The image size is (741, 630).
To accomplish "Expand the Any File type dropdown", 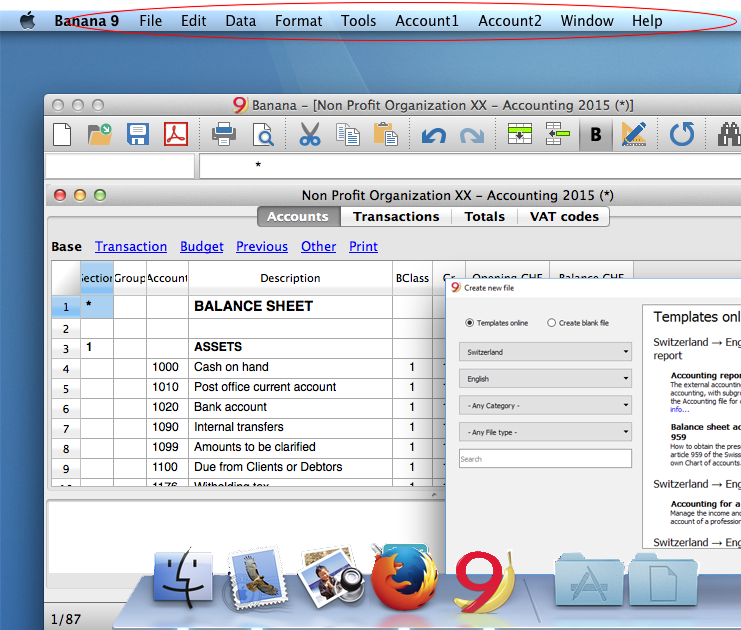I will [545, 432].
